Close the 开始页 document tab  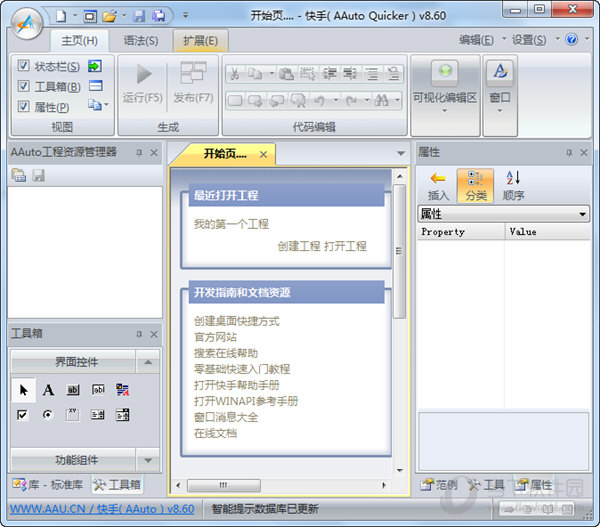click(263, 154)
